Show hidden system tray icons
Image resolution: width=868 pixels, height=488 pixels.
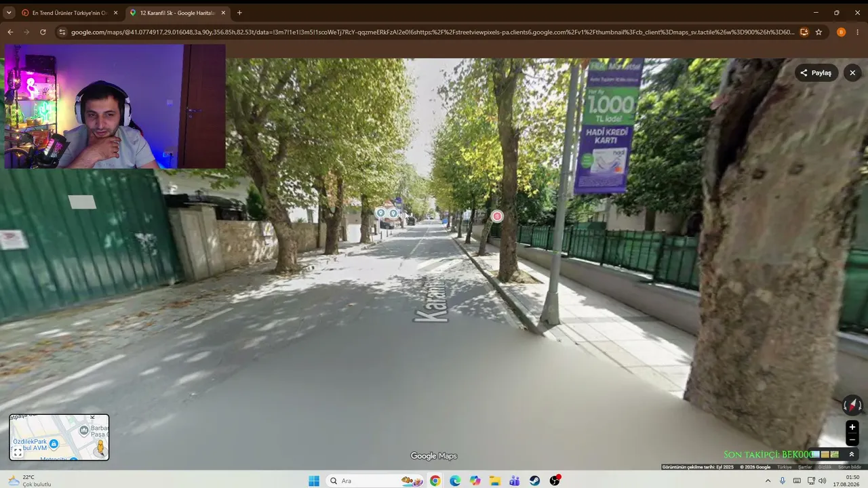(x=768, y=481)
